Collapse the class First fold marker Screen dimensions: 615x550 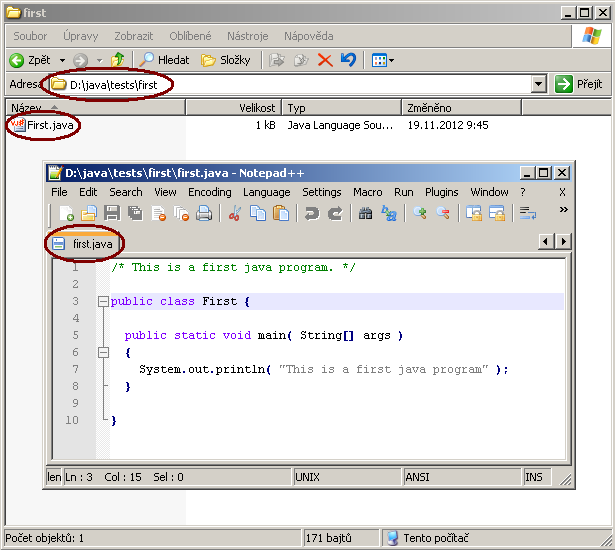point(103,301)
